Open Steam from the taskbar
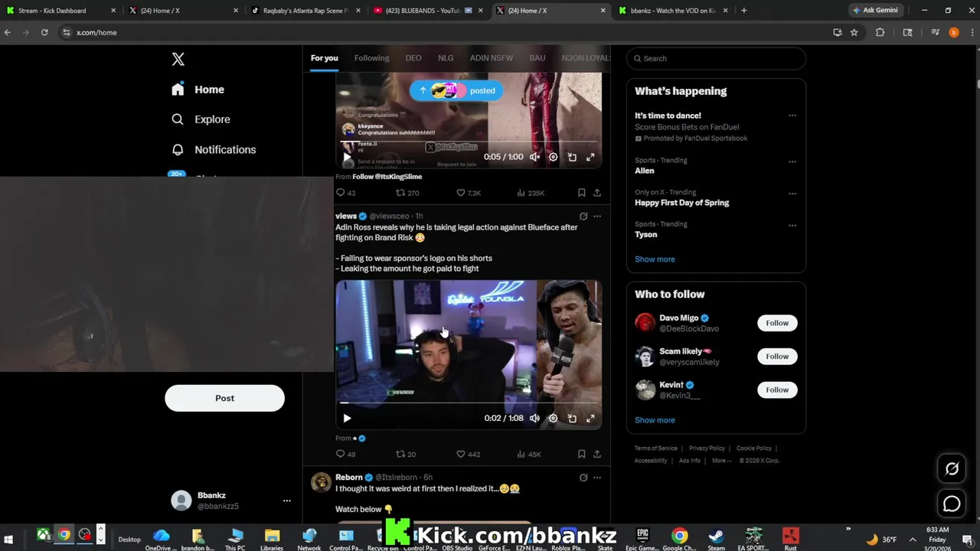Image resolution: width=980 pixels, height=551 pixels. click(716, 539)
